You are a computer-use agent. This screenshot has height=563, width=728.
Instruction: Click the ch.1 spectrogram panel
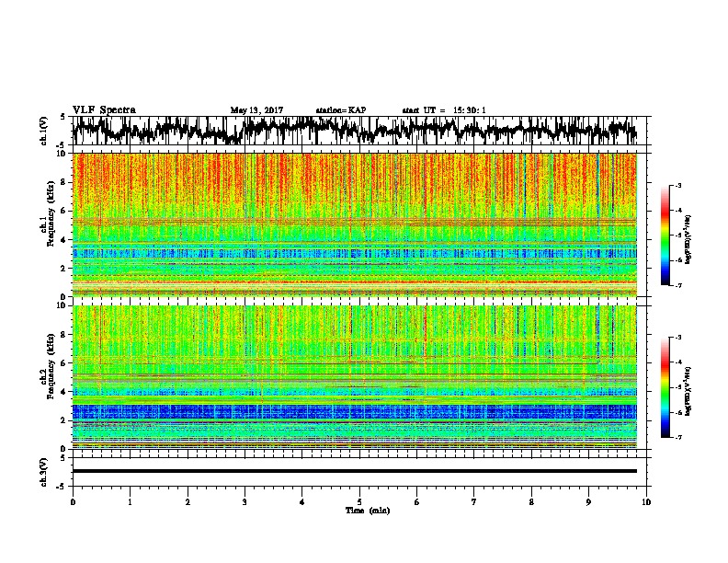(x=355, y=224)
